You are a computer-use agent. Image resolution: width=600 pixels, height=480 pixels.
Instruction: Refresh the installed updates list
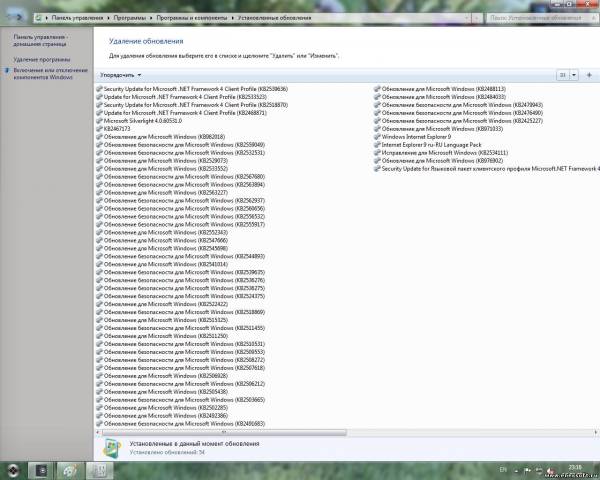tap(477, 18)
